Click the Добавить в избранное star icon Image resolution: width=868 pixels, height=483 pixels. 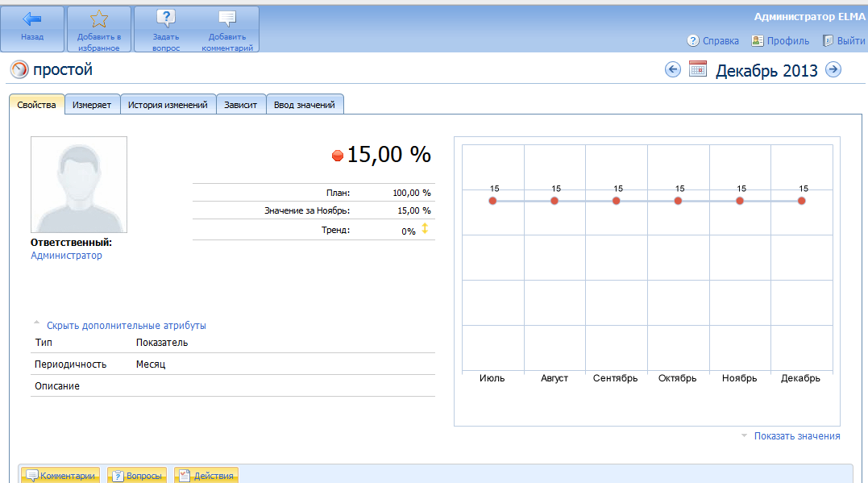coord(98,19)
